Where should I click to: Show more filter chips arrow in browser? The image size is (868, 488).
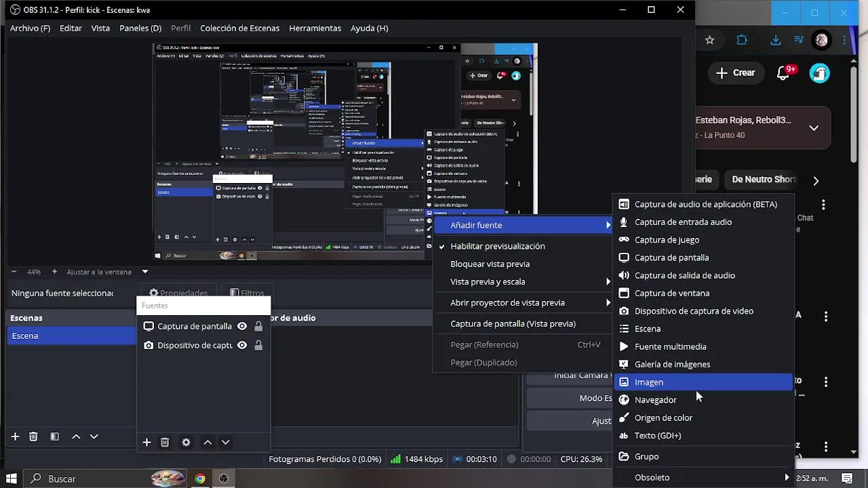816,181
